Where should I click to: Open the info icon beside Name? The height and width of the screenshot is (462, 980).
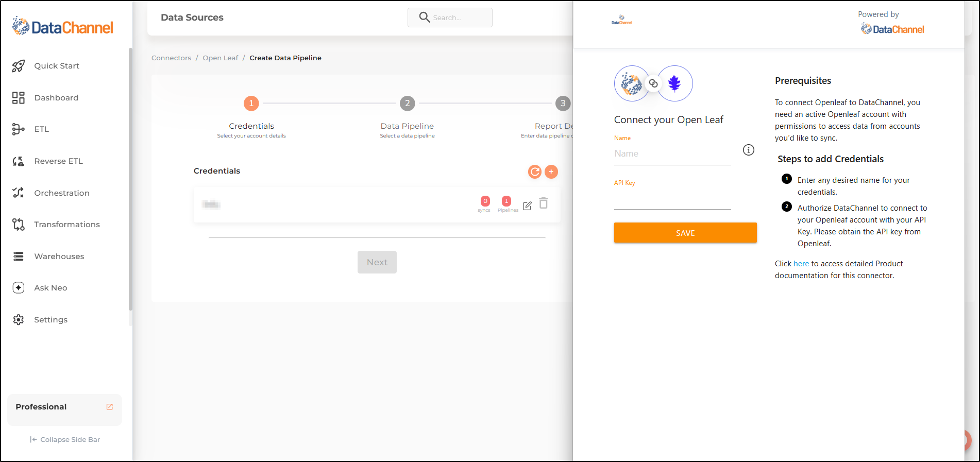coord(749,150)
